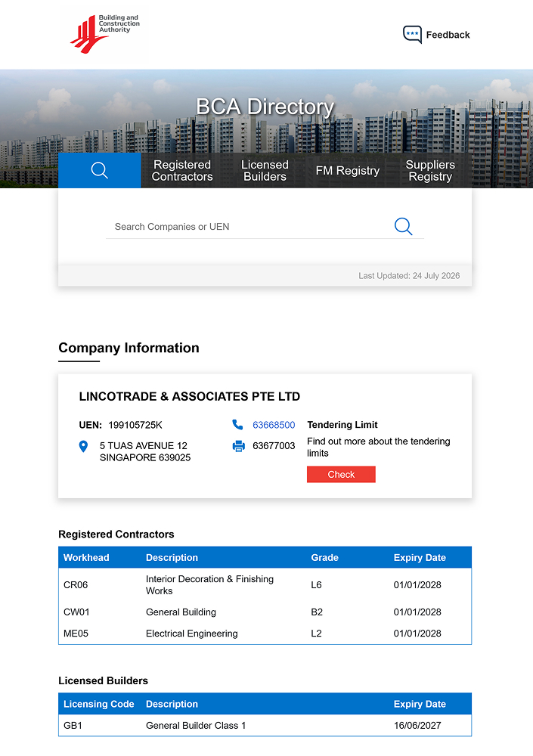Click the address 5 TUAS AVENUE 12

[143, 445]
